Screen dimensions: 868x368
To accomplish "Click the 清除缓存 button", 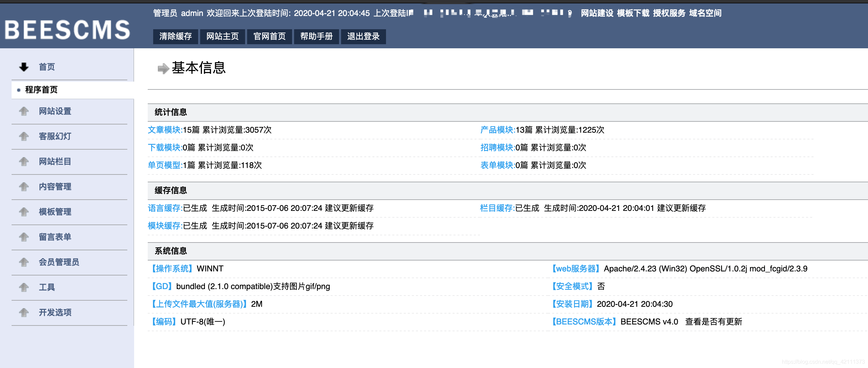I will pos(176,36).
